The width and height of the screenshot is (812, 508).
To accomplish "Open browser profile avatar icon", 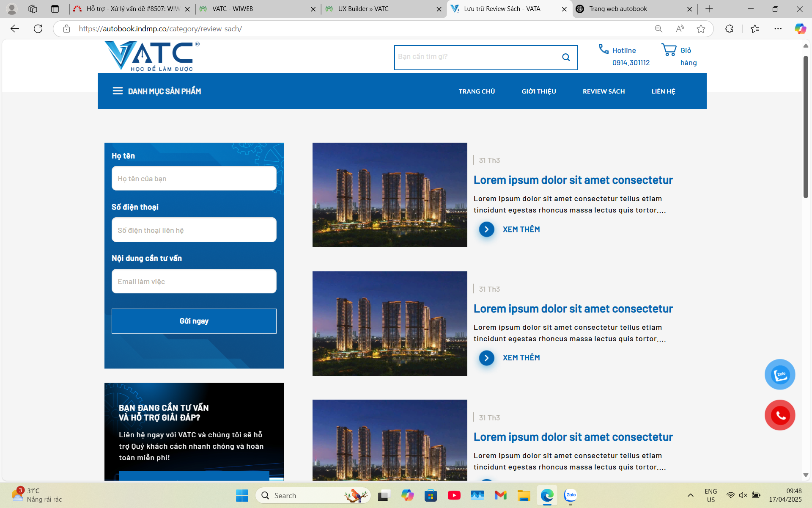I will point(12,9).
